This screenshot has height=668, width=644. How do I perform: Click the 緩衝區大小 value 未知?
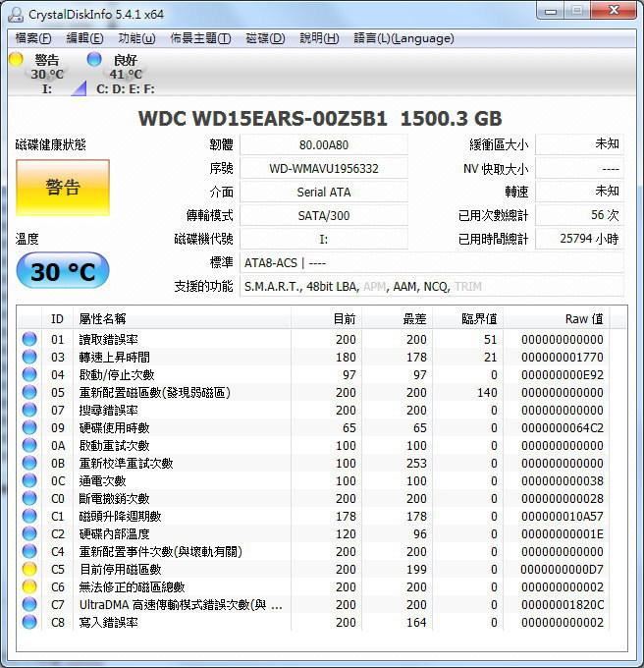[579, 144]
